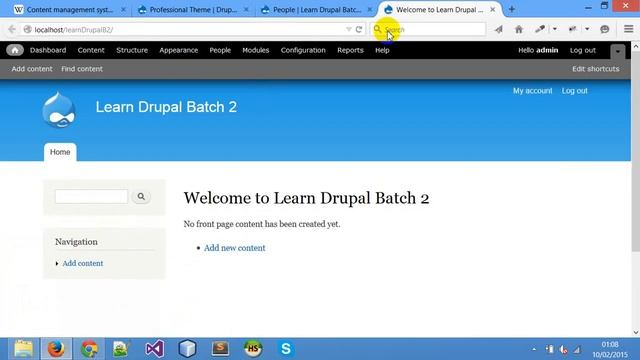Click the Drupal admin home icon
The height and width of the screenshot is (360, 640).
click(x=15, y=50)
